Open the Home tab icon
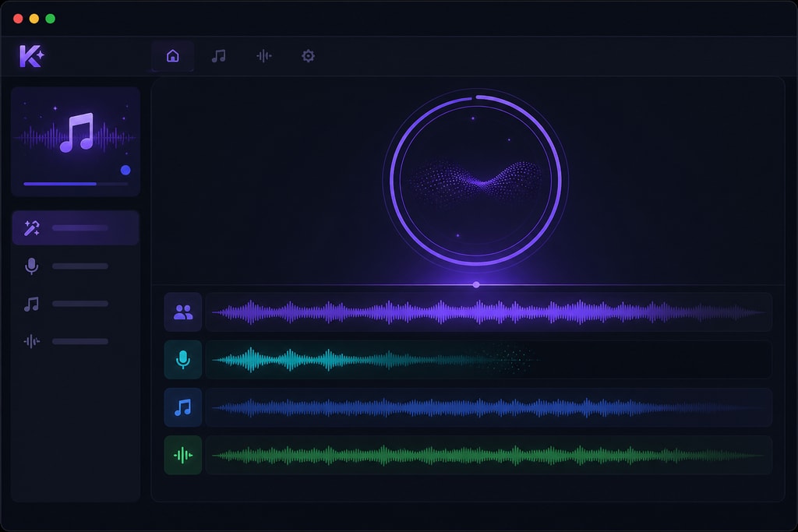 click(172, 56)
